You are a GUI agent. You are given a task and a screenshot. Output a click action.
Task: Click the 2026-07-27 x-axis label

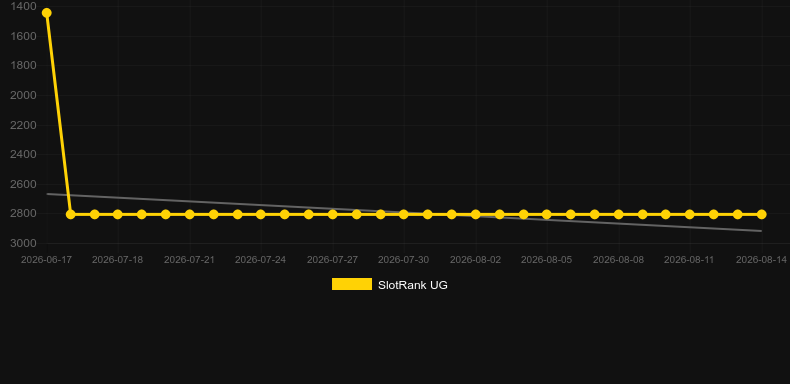[333, 260]
